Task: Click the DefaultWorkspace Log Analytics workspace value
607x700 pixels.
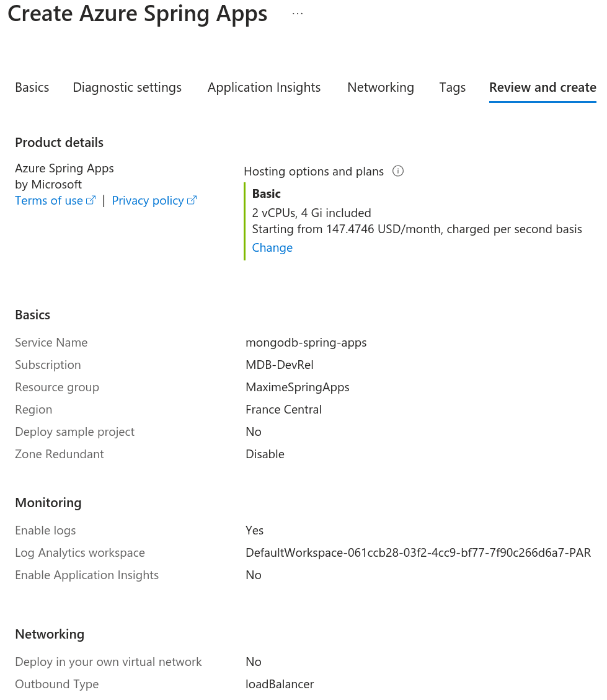Action: pyautogui.click(x=418, y=552)
